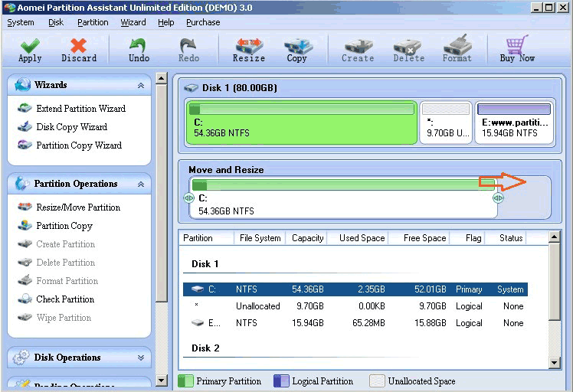Click the Redo toolbar icon
Screen dimensions: 573x392
188,45
